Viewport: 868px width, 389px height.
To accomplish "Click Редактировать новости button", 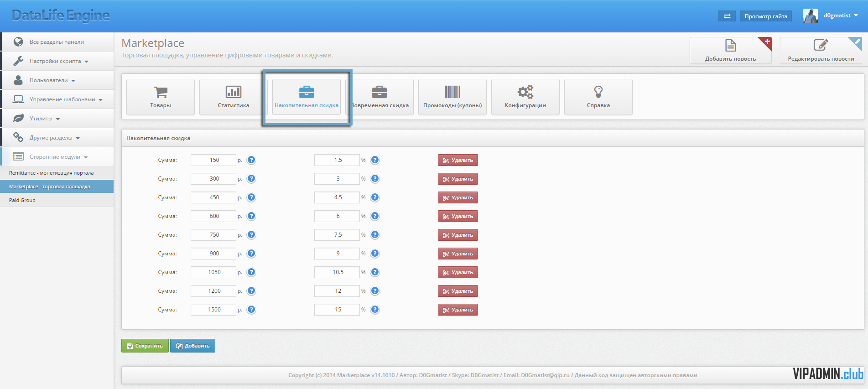I will [x=821, y=50].
